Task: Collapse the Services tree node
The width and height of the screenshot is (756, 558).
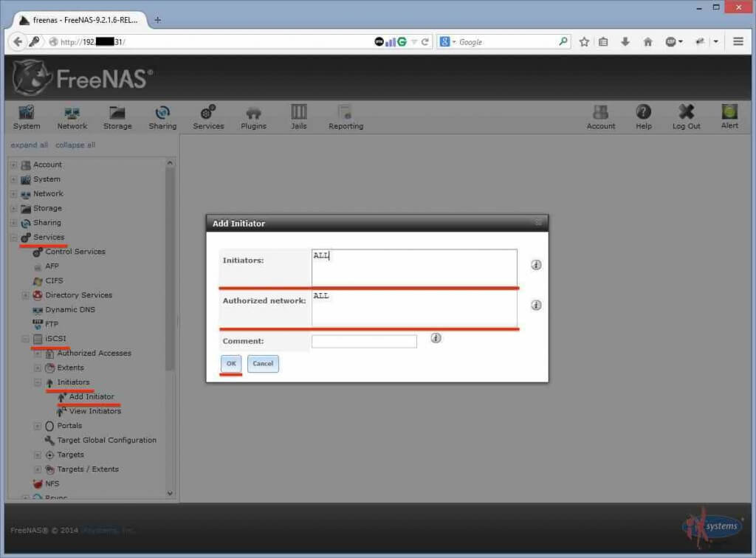Action: click(x=13, y=238)
